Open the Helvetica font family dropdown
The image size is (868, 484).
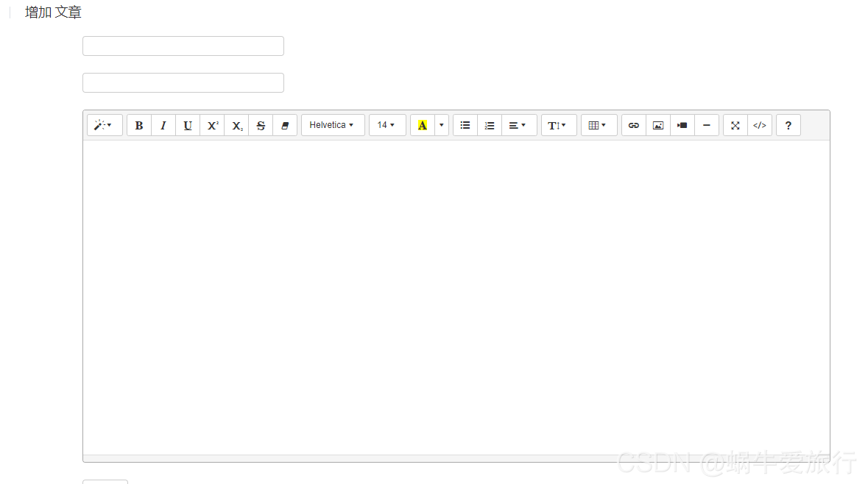pyautogui.click(x=333, y=125)
